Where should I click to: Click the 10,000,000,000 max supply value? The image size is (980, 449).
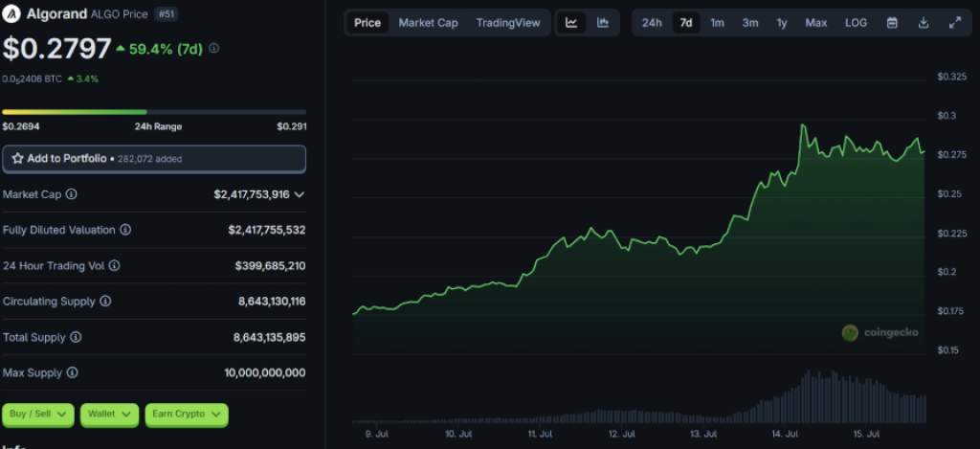(265, 372)
